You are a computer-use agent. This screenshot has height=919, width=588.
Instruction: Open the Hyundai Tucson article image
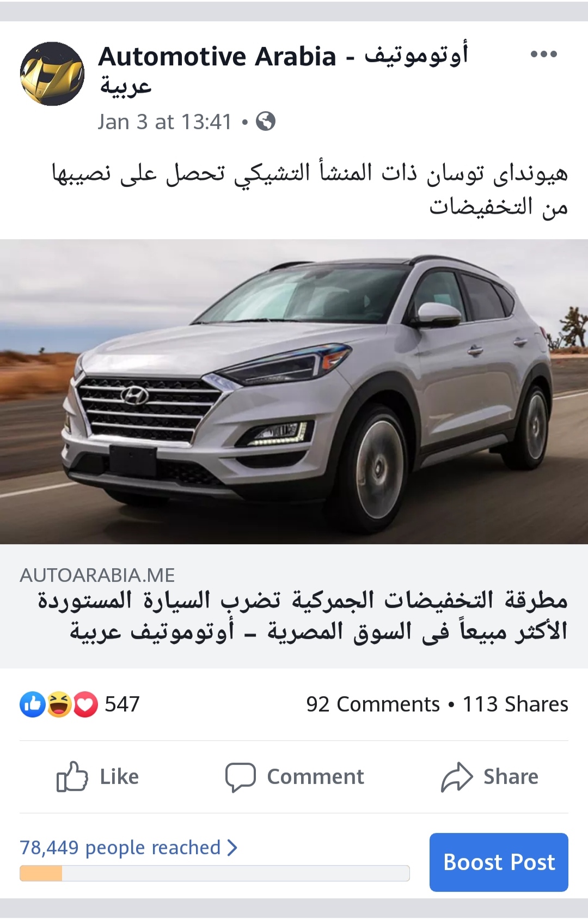[294, 392]
